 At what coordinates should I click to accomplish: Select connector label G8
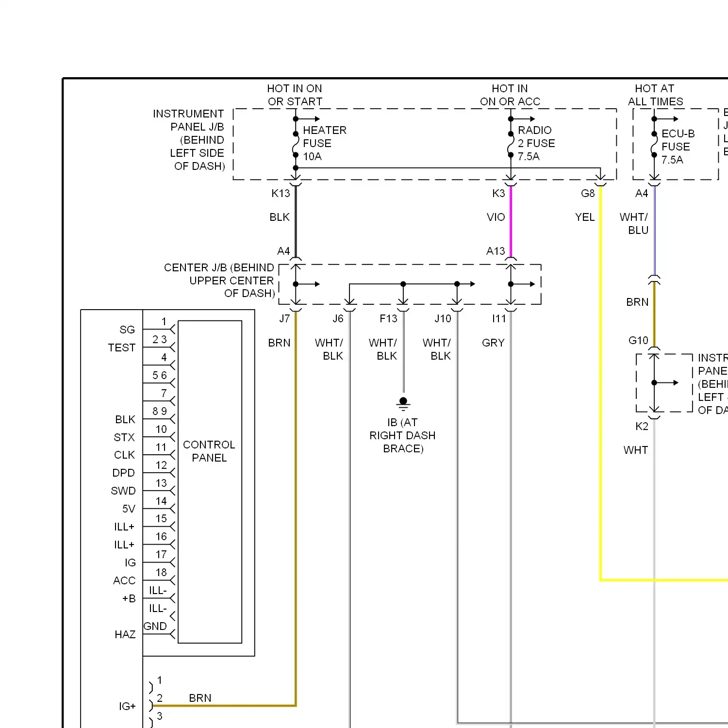(588, 193)
